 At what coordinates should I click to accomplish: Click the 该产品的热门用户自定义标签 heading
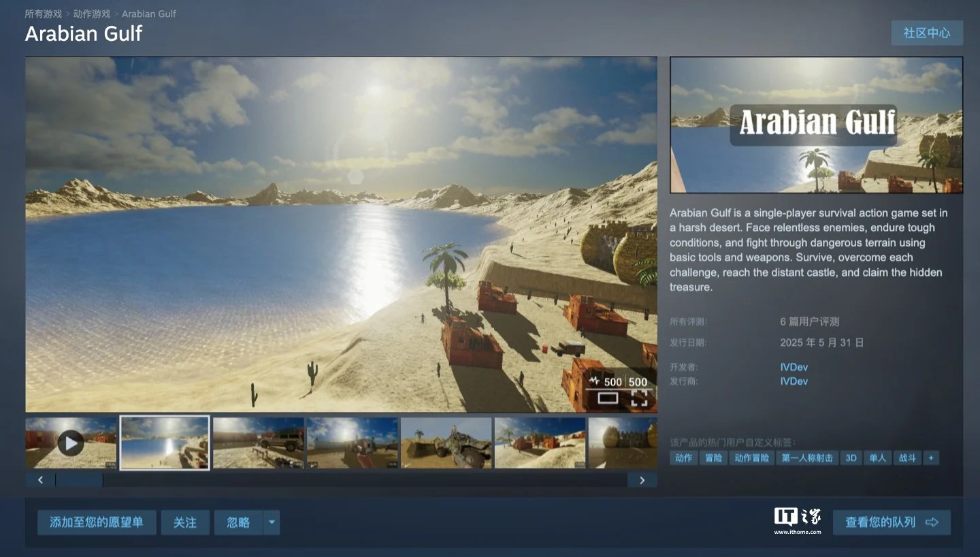pyautogui.click(x=732, y=443)
